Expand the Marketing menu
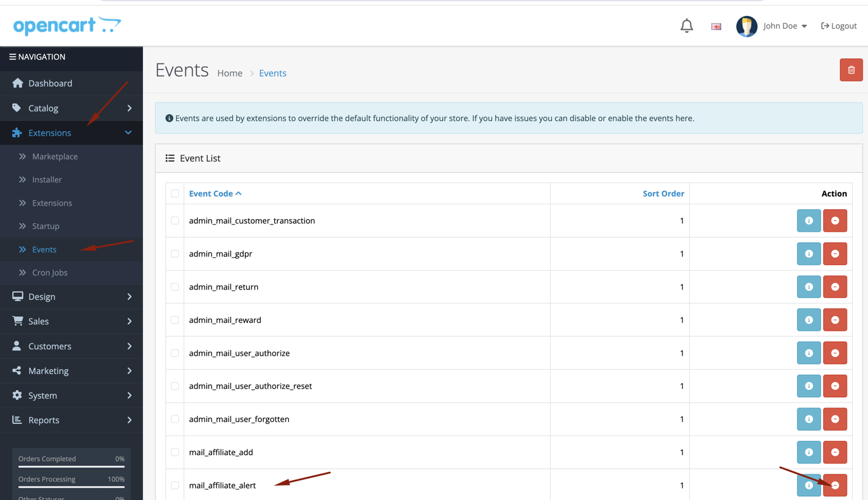 (x=71, y=370)
